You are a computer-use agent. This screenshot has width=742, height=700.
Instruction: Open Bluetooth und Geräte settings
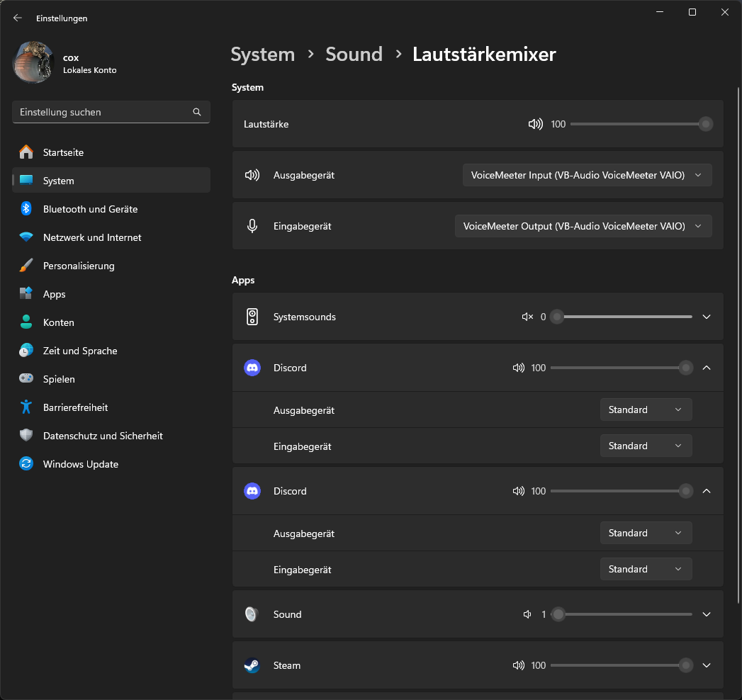90,209
